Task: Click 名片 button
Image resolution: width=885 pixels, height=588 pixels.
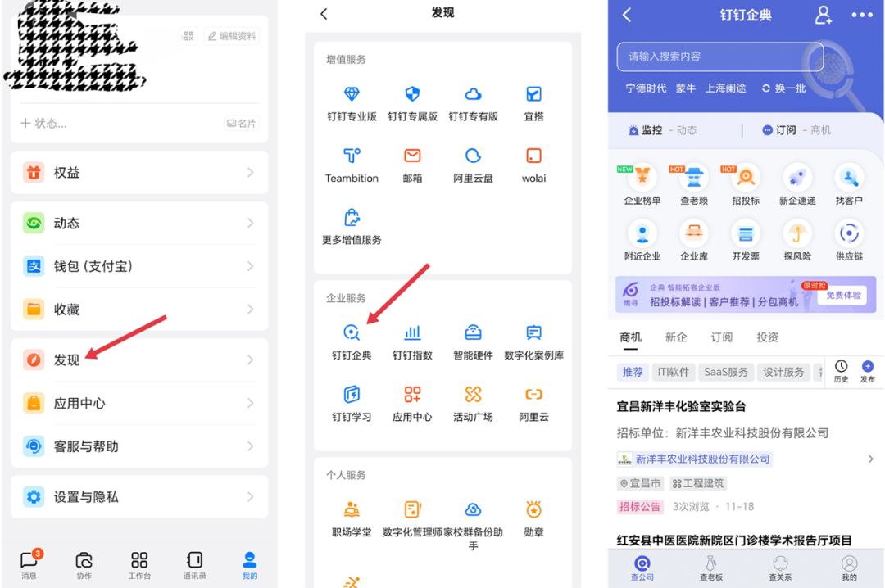Action: [241, 124]
